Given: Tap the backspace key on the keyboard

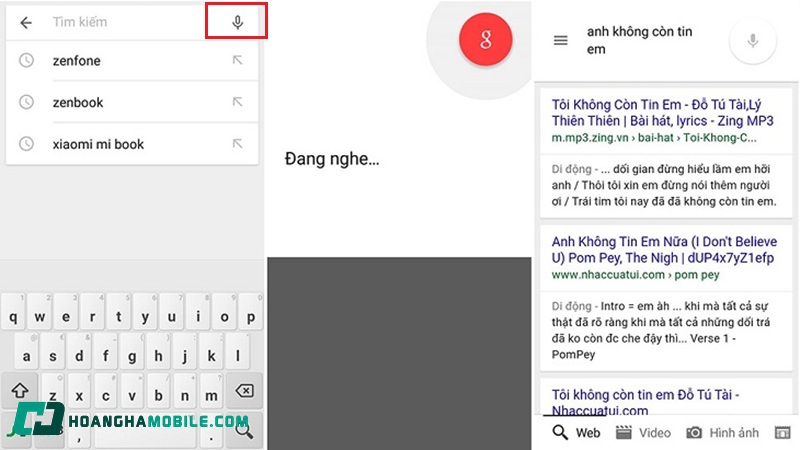Looking at the screenshot, I should [x=244, y=390].
